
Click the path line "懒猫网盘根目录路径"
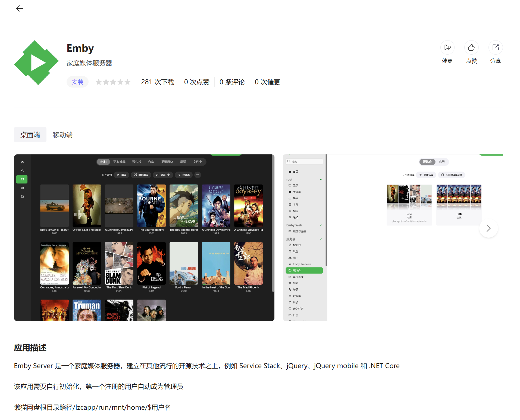coord(92,407)
